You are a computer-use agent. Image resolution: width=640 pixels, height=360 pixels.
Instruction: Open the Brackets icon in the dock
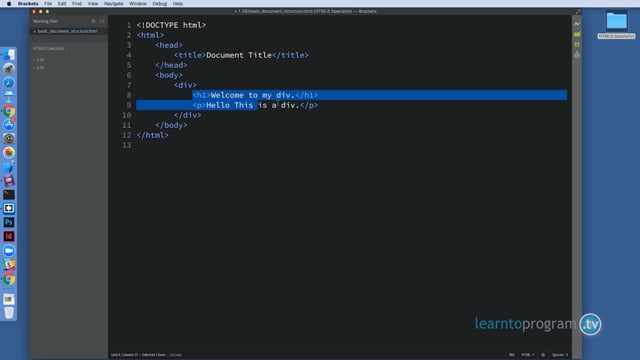click(9, 209)
